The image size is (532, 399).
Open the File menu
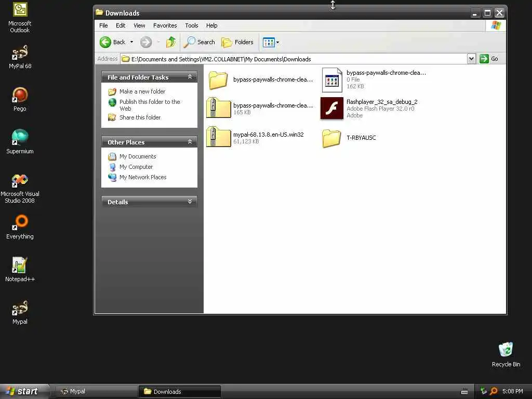(x=103, y=25)
